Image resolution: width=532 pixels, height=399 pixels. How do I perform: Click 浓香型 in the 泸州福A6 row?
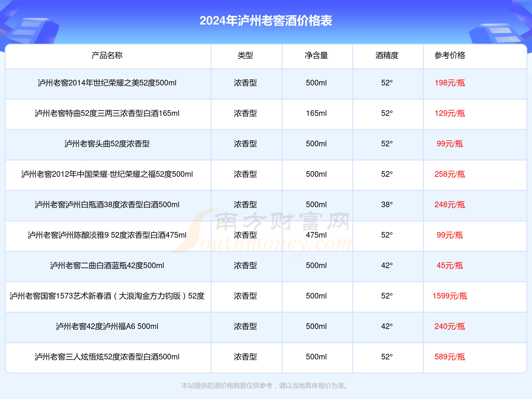[x=245, y=326]
